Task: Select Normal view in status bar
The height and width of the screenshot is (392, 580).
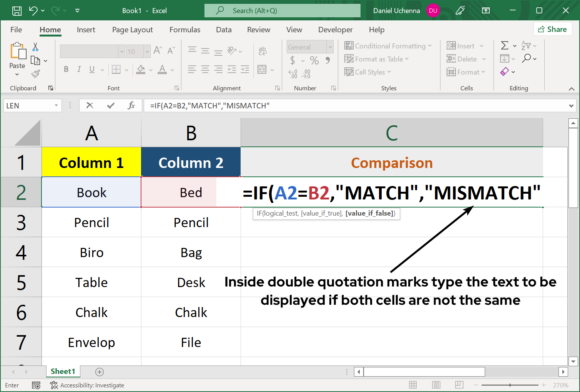Action: (413, 385)
